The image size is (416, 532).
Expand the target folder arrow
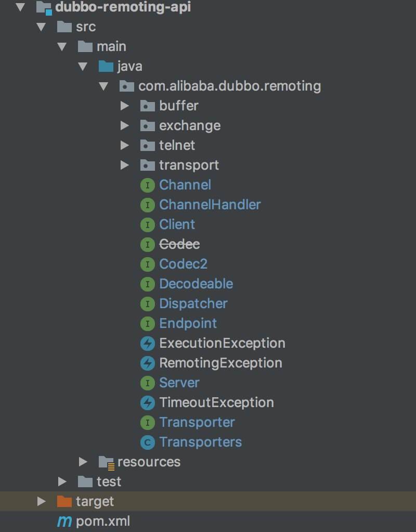(x=42, y=501)
